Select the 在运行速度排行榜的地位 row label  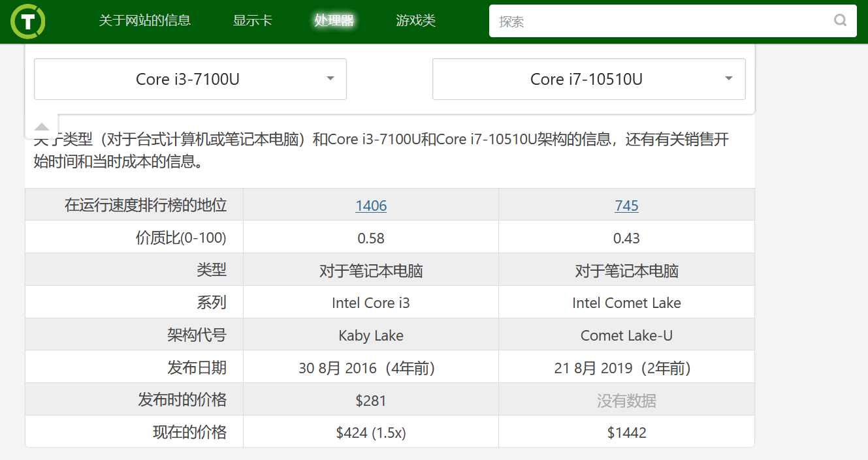point(146,206)
